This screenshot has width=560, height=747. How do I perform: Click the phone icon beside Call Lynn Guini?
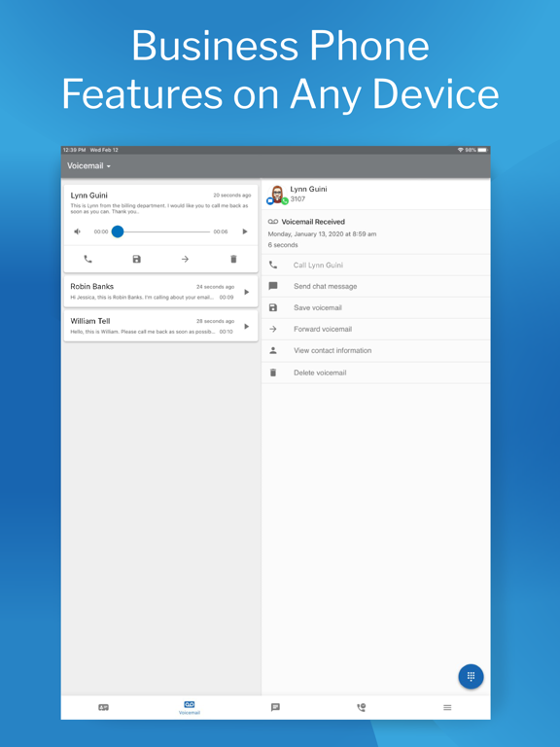point(273,265)
